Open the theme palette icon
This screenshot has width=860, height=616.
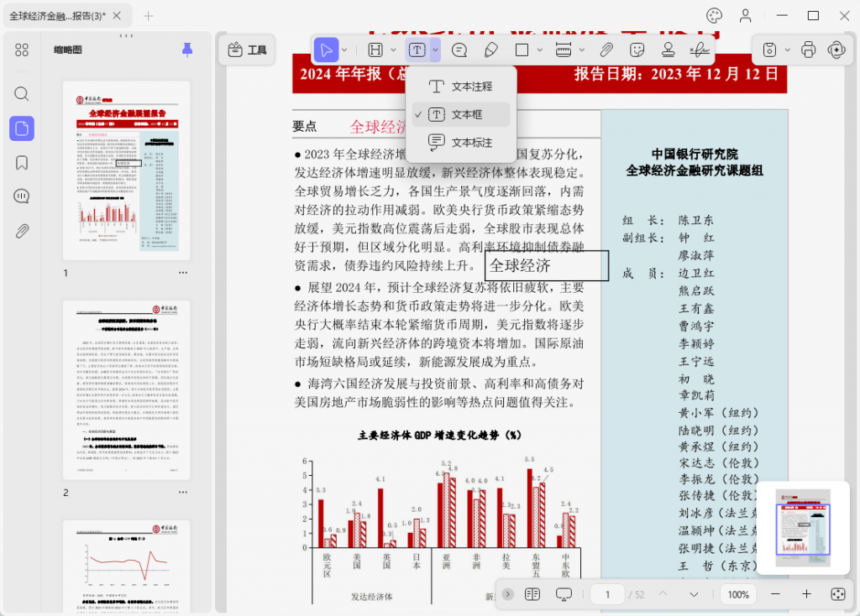point(714,16)
